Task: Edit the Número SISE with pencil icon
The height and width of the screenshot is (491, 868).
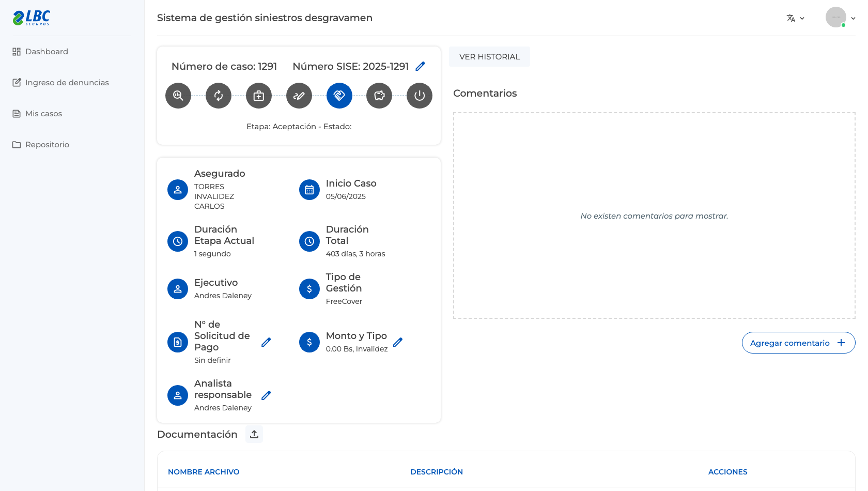Action: pyautogui.click(x=421, y=66)
